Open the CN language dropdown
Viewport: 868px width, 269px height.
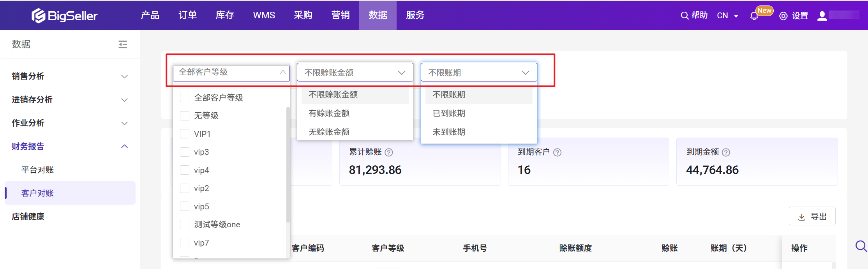click(x=727, y=16)
